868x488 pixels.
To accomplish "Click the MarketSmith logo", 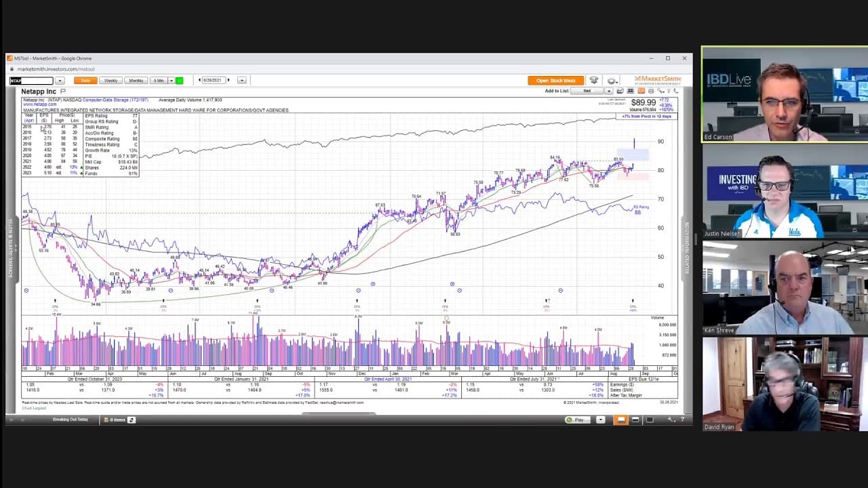I will [x=658, y=80].
